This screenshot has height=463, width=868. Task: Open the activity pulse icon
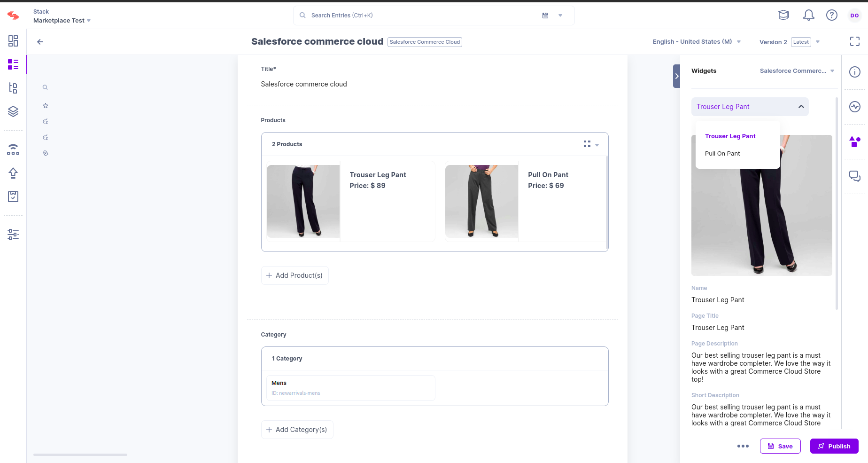855,107
